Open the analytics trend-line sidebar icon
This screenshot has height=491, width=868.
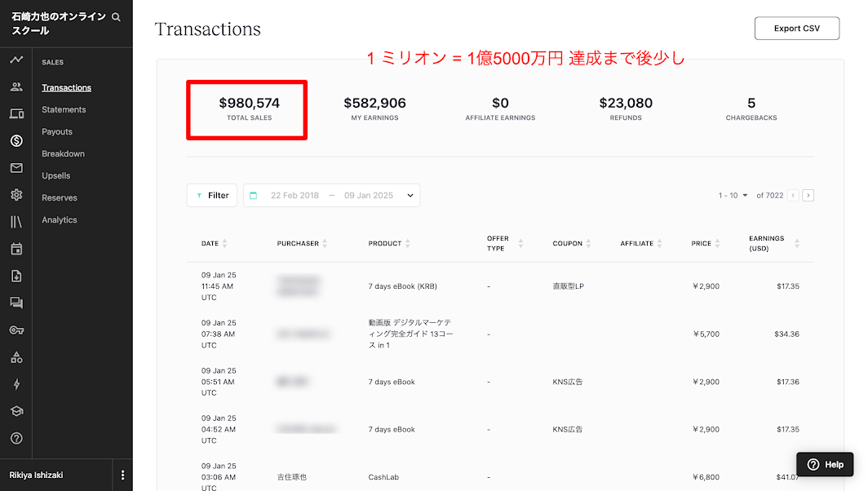pos(16,60)
